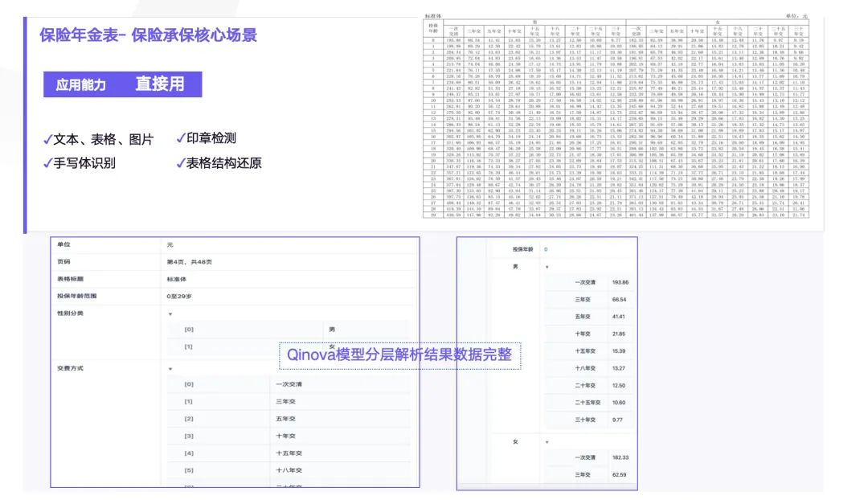Click the checkmark beside 文本、表格、图片
868x500 pixels.
click(47, 140)
